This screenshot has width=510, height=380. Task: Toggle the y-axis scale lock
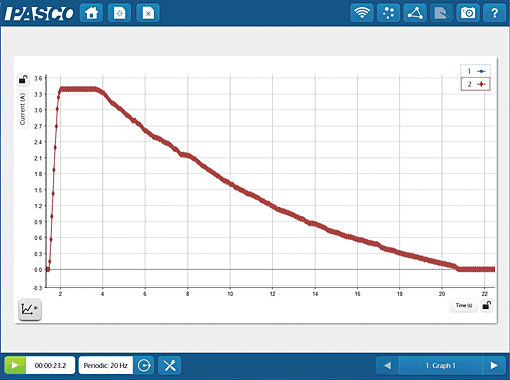click(x=23, y=79)
